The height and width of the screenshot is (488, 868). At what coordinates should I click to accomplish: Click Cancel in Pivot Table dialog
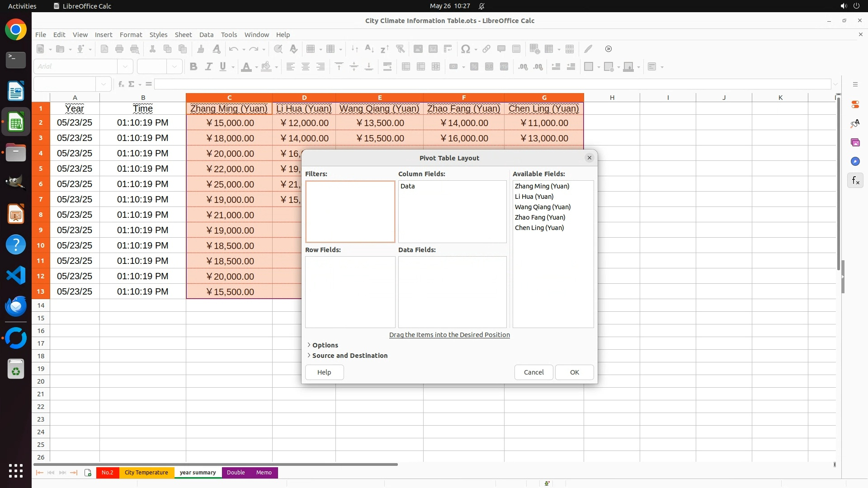click(x=533, y=372)
